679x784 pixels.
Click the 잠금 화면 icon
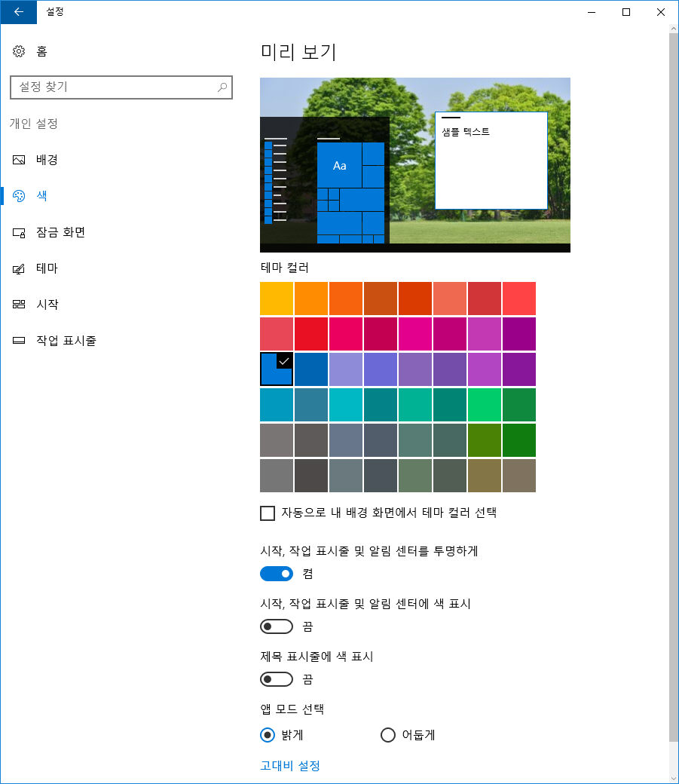coord(19,232)
